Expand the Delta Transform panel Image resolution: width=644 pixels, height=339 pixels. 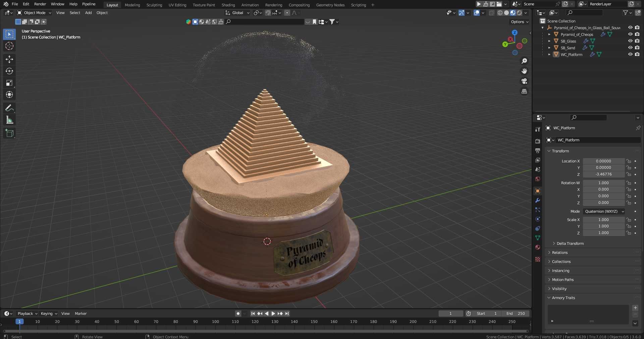pos(570,244)
